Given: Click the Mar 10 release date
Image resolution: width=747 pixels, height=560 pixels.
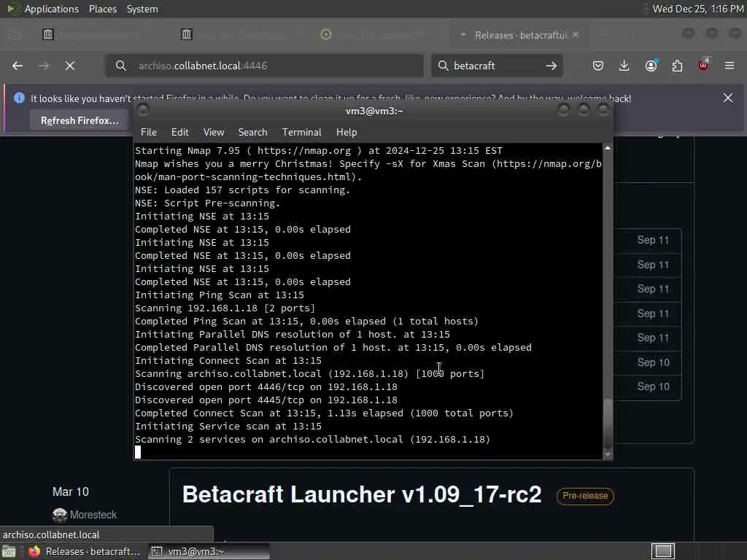Looking at the screenshot, I should click(71, 491).
